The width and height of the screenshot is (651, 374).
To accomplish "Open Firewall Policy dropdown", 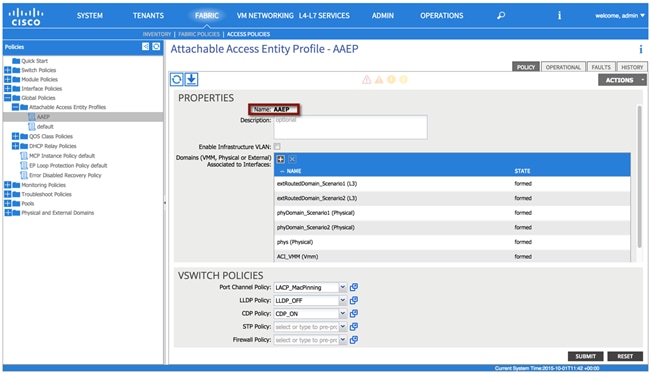I will [343, 340].
